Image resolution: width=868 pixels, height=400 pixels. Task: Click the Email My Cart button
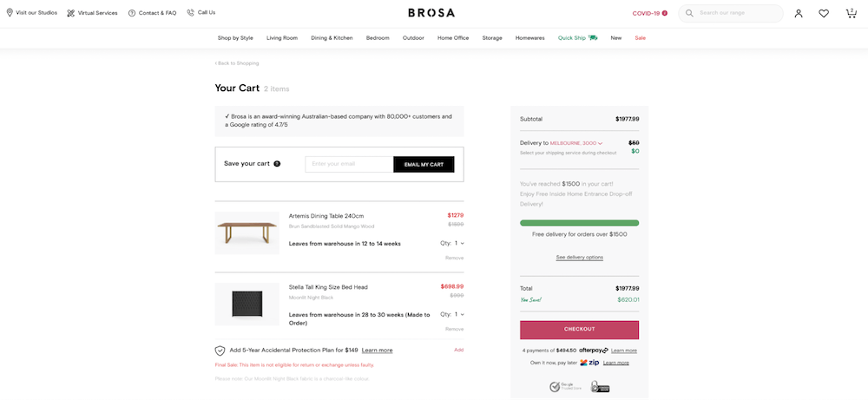point(424,164)
